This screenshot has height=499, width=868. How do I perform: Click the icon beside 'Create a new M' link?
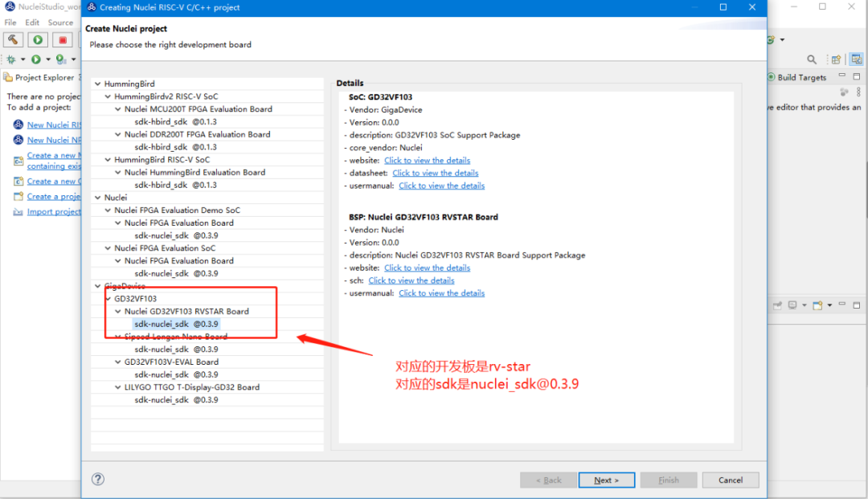click(x=18, y=161)
